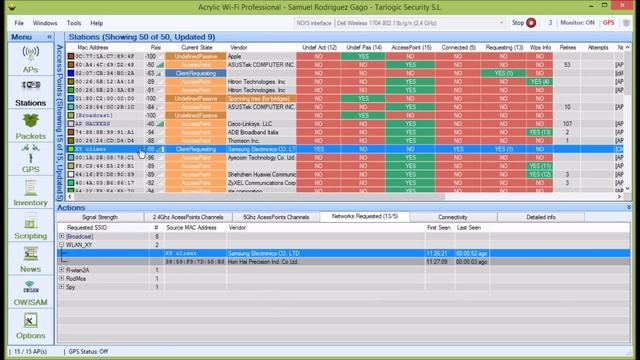Switch to 2.4Ghz AccessPoints Channels tab
Image resolution: width=640 pixels, height=360 pixels.
(x=188, y=217)
